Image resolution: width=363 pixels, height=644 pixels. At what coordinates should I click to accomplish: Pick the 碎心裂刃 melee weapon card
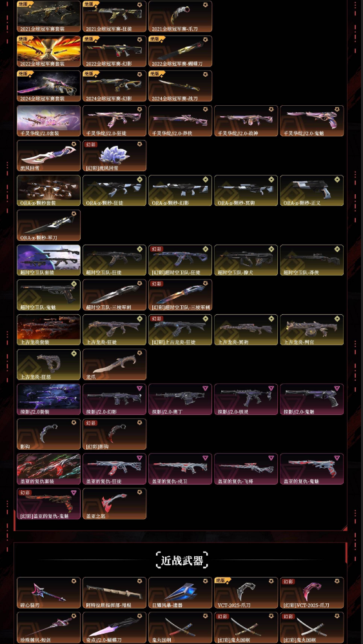click(49, 592)
